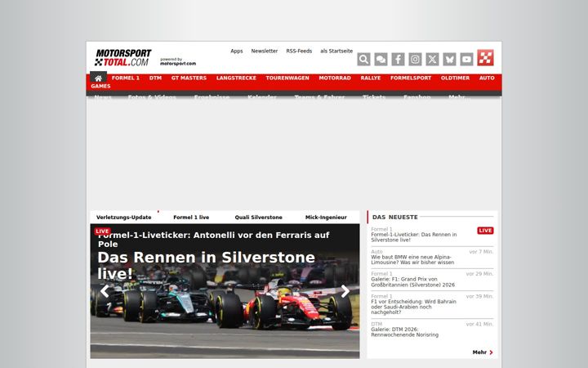Image resolution: width=588 pixels, height=368 pixels.
Task: Show next slide with right arrow
Action: click(x=345, y=291)
